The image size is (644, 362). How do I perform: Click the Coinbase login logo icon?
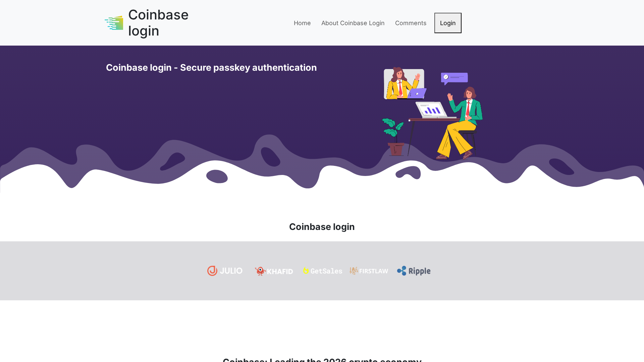(113, 23)
